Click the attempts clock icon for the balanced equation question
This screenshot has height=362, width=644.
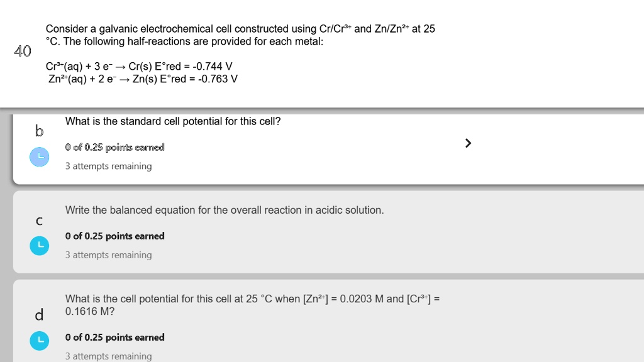pyautogui.click(x=39, y=246)
